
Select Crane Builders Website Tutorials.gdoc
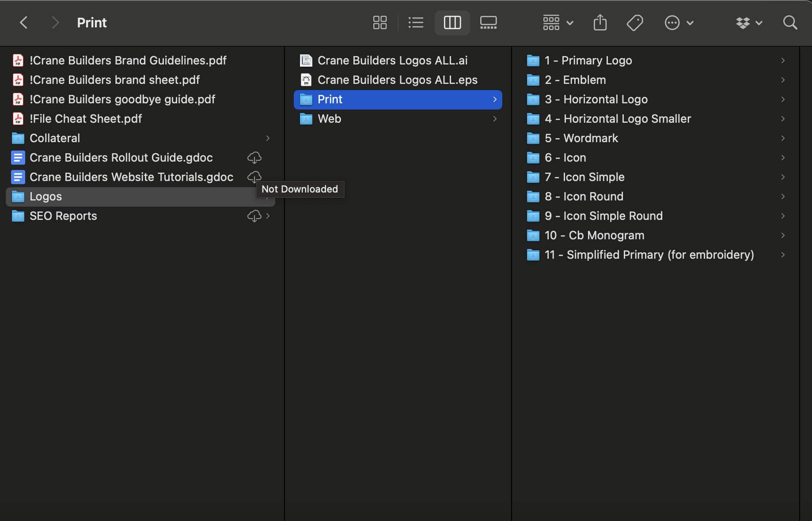pos(140,177)
